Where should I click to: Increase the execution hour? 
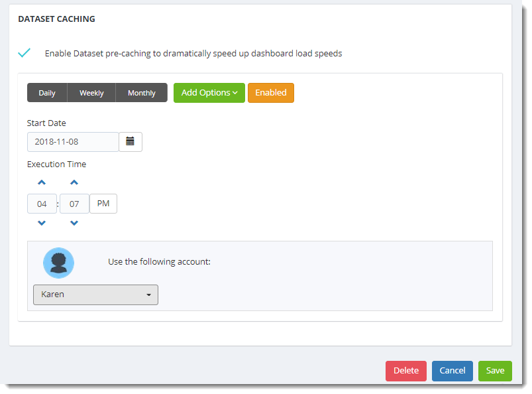pyautogui.click(x=42, y=182)
